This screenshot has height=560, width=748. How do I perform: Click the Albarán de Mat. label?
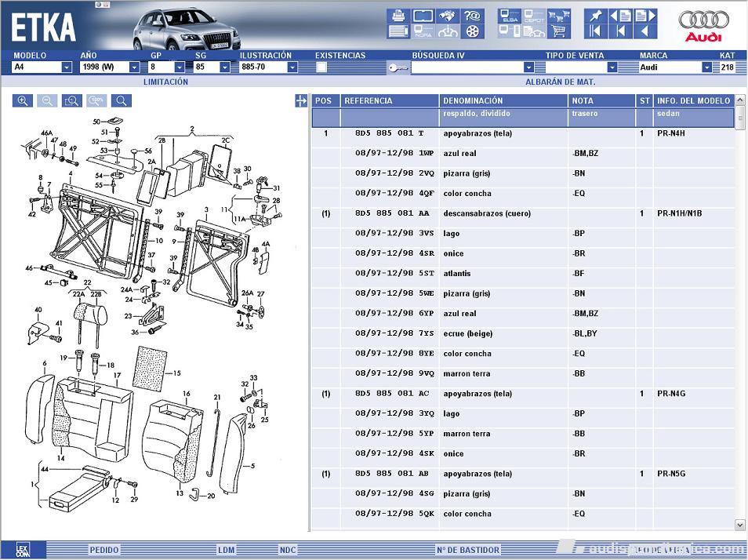point(560,82)
